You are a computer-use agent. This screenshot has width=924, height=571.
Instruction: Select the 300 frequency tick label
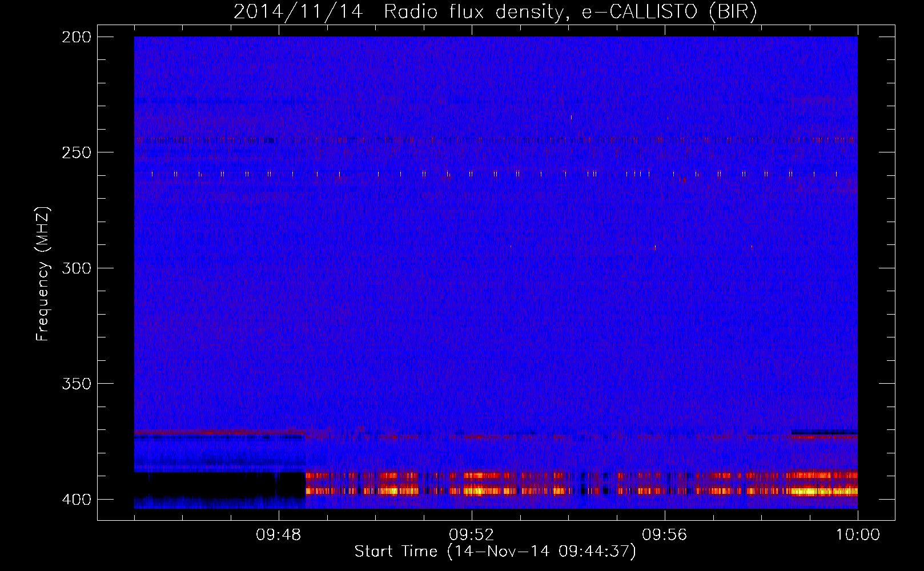(76, 268)
